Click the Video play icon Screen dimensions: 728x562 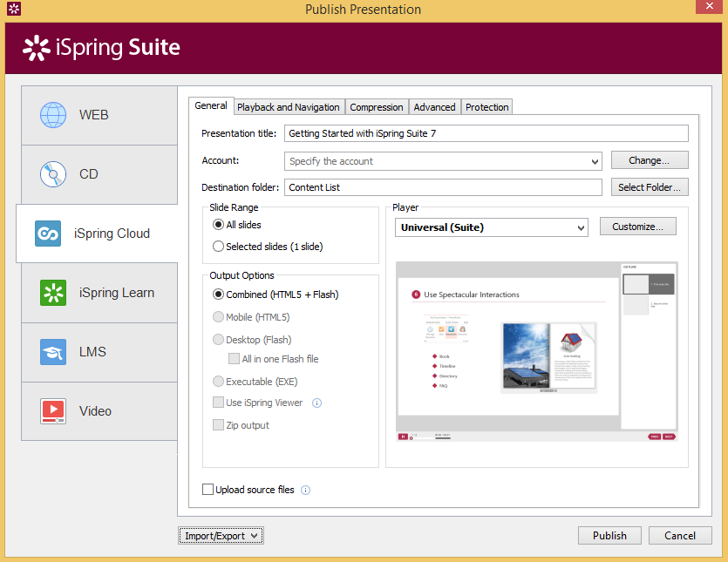click(53, 411)
